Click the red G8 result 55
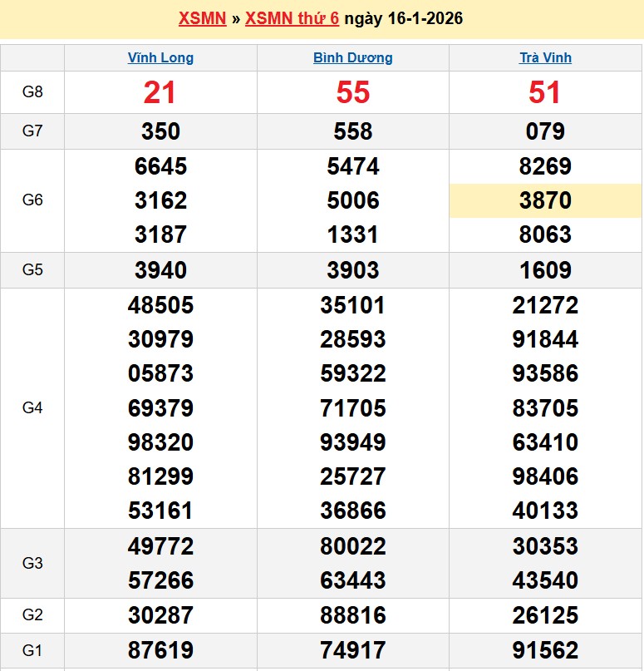 point(352,92)
